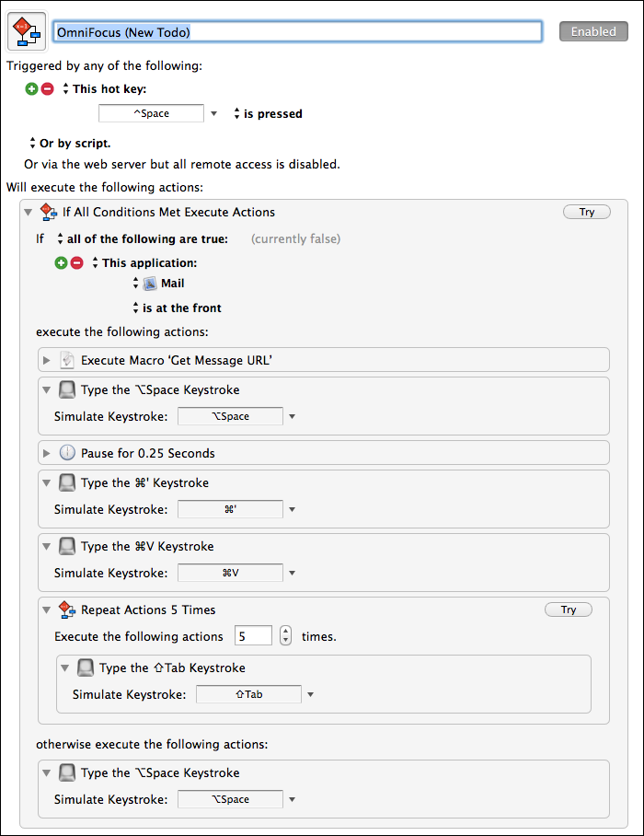
Task: Remove the hot key trigger with the red minus
Action: pos(48,89)
